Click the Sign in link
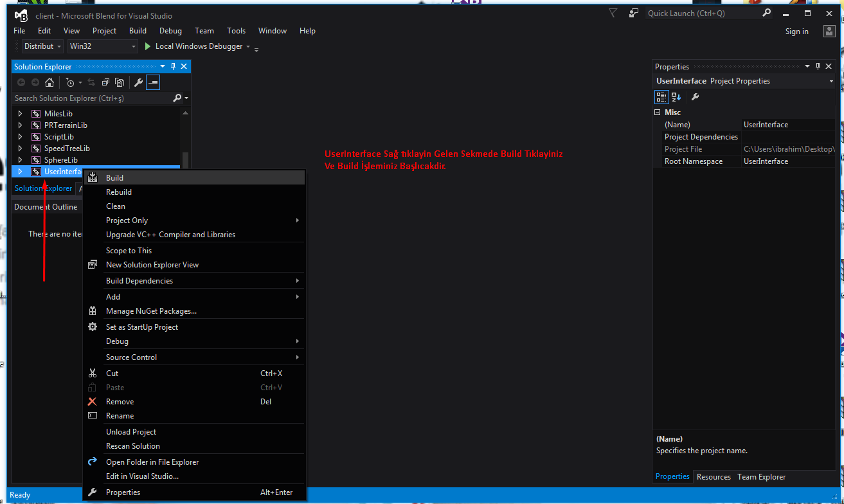 point(797,32)
